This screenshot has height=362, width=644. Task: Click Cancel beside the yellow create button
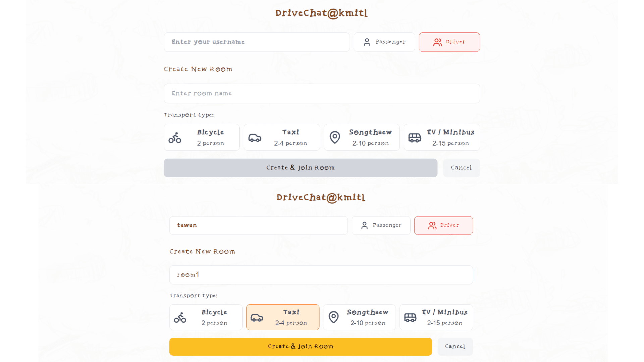click(455, 346)
